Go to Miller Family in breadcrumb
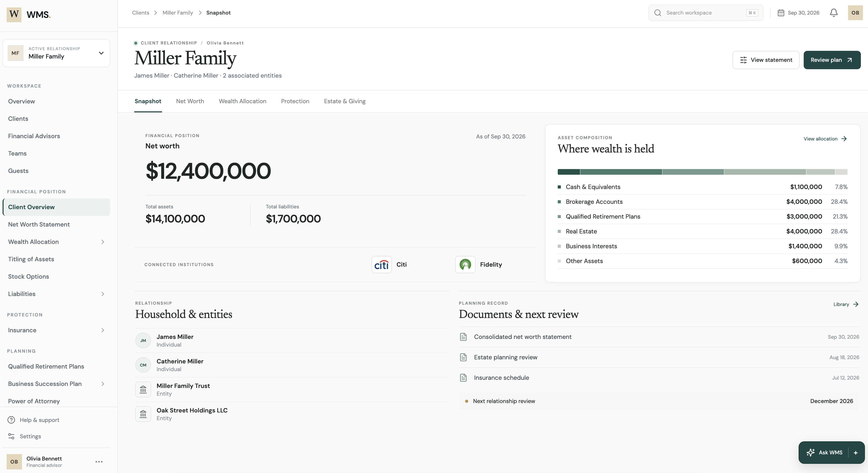Viewport: 868px width, 473px height. click(178, 13)
